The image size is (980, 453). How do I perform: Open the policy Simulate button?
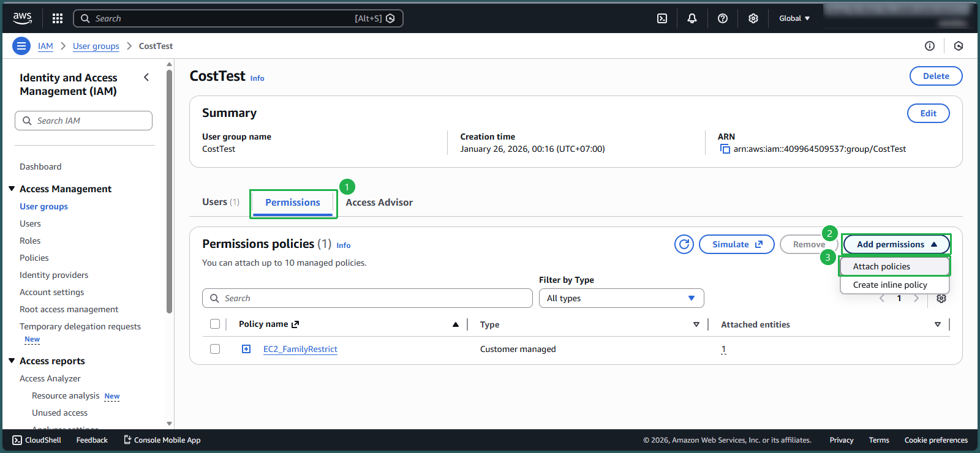coord(737,244)
